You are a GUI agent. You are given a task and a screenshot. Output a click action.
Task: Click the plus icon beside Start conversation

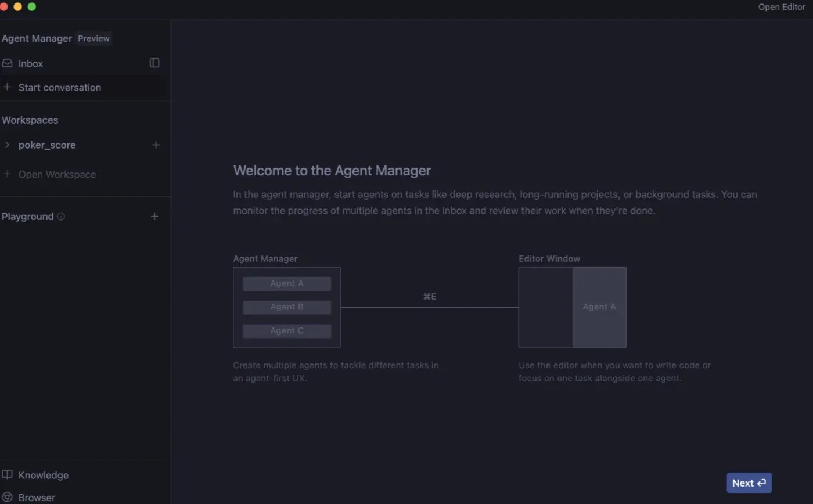tap(7, 87)
